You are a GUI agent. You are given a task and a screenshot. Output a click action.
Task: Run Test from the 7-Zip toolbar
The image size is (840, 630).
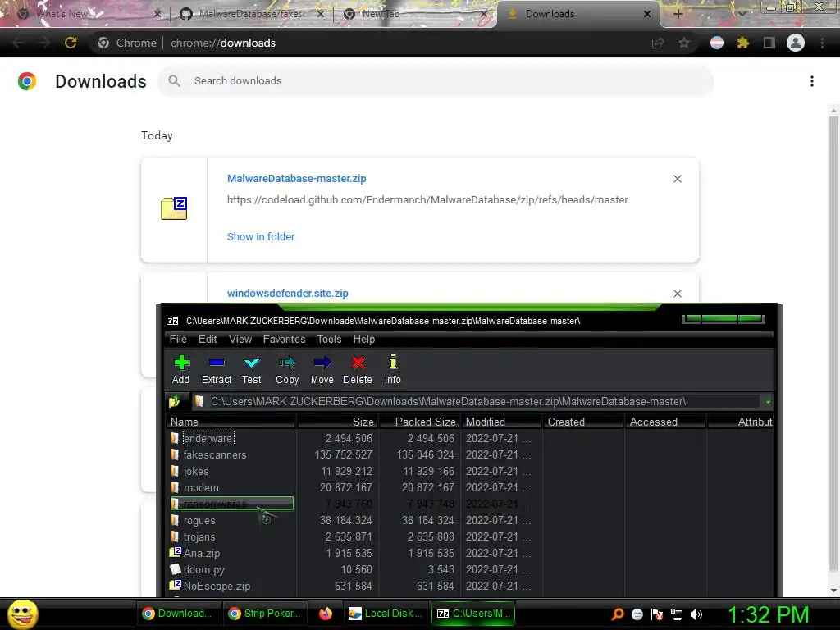(251, 370)
